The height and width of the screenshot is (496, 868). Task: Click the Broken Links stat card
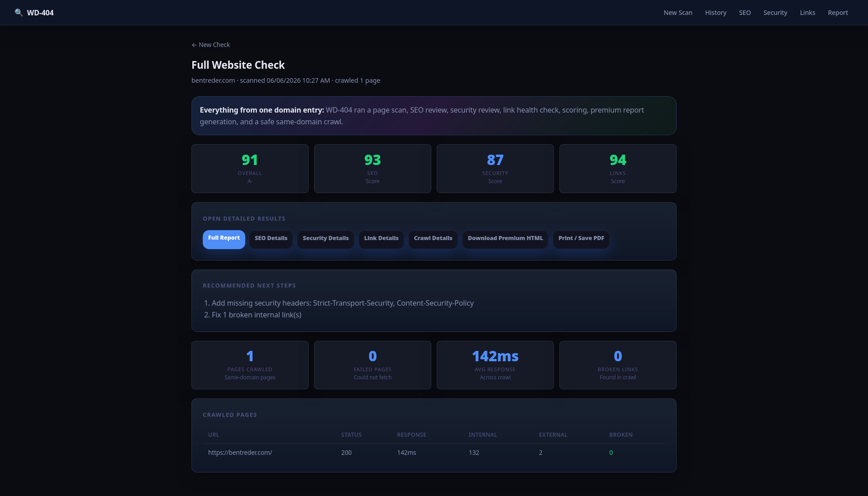pyautogui.click(x=618, y=365)
